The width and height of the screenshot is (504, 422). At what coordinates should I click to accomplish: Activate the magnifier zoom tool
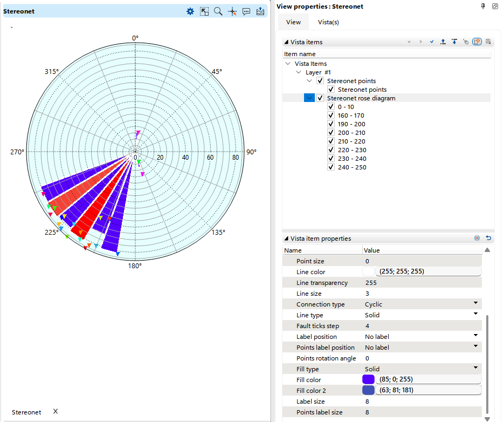218,11
